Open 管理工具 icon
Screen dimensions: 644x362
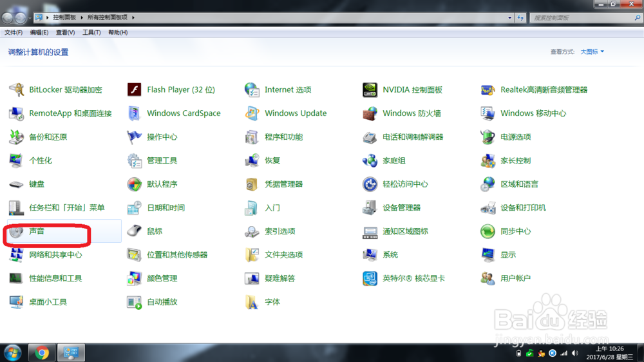click(135, 160)
